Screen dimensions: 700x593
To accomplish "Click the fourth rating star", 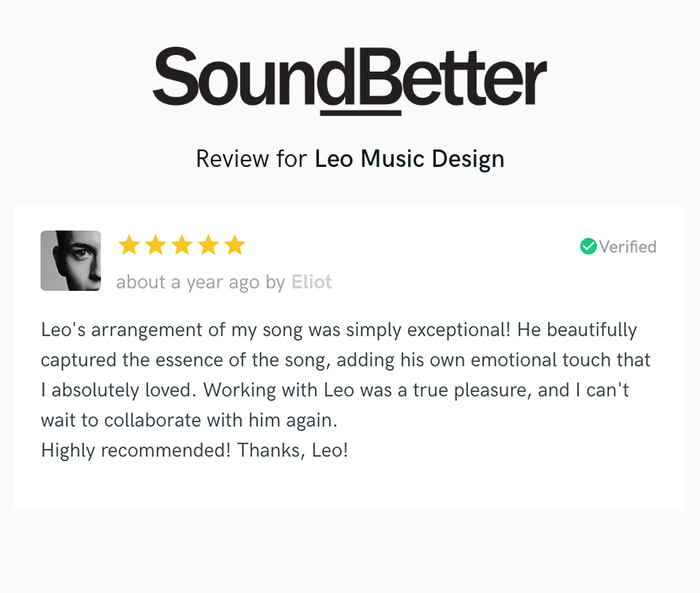I will click(x=208, y=245).
